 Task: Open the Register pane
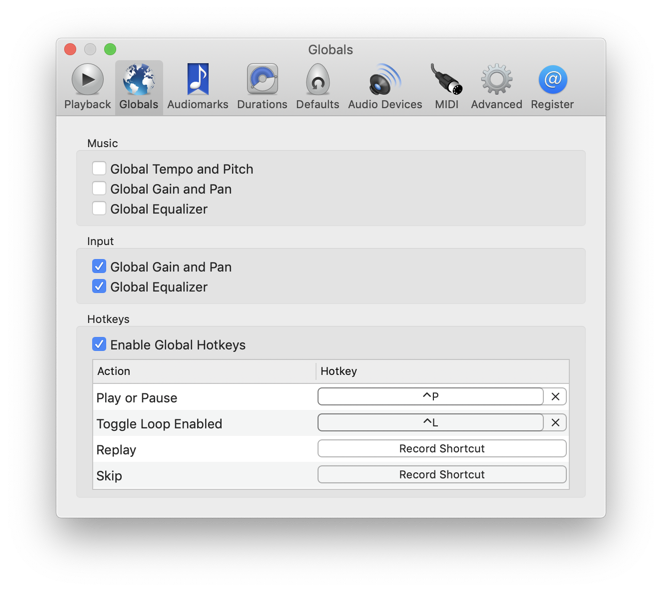pyautogui.click(x=552, y=86)
